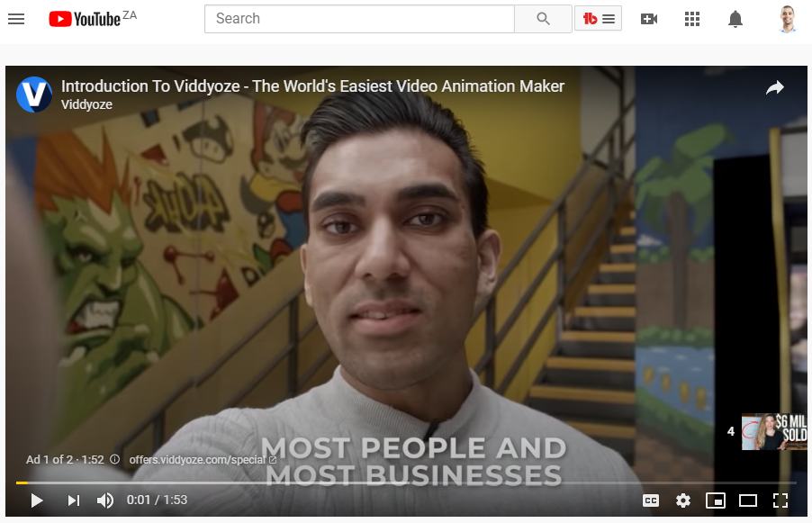Open player settings gear
This screenshot has width=812, height=523.
(x=683, y=500)
